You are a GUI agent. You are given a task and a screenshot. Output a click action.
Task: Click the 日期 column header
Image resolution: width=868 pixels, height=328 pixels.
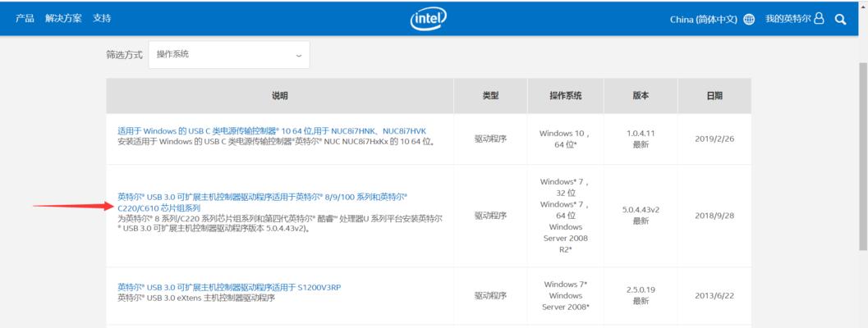714,96
